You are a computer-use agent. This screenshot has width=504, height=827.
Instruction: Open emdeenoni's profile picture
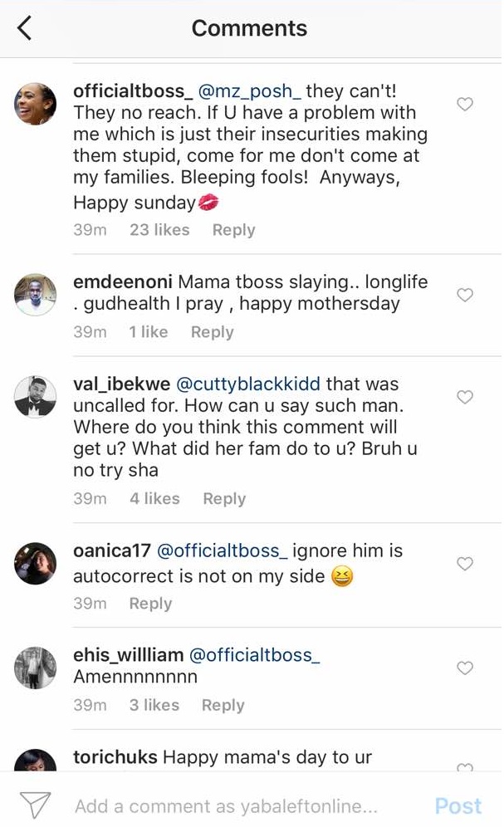[36, 294]
